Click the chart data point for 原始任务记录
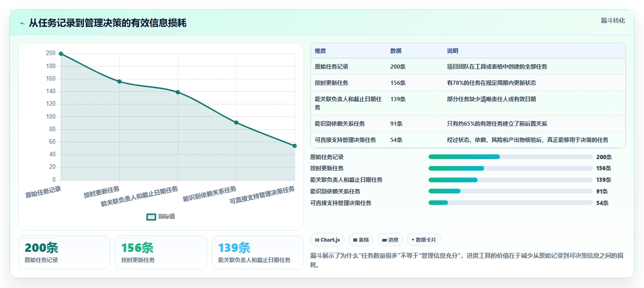The image size is (644, 288). [x=61, y=54]
